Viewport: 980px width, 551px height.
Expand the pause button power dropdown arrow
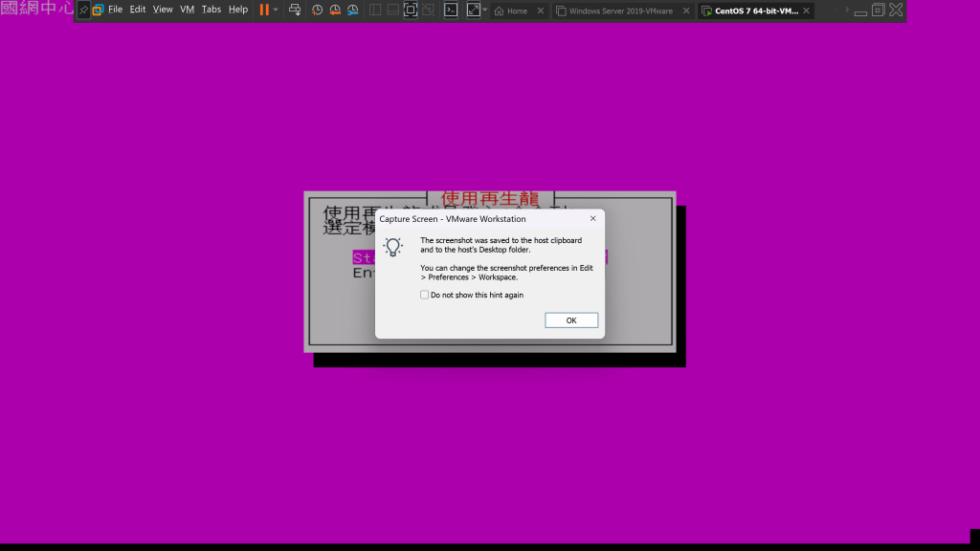[277, 10]
